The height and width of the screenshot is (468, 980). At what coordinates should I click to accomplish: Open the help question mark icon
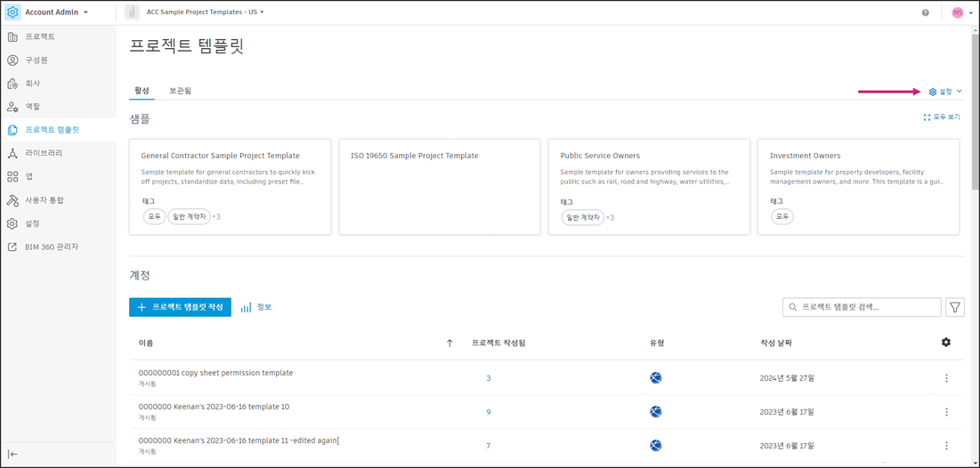point(925,12)
